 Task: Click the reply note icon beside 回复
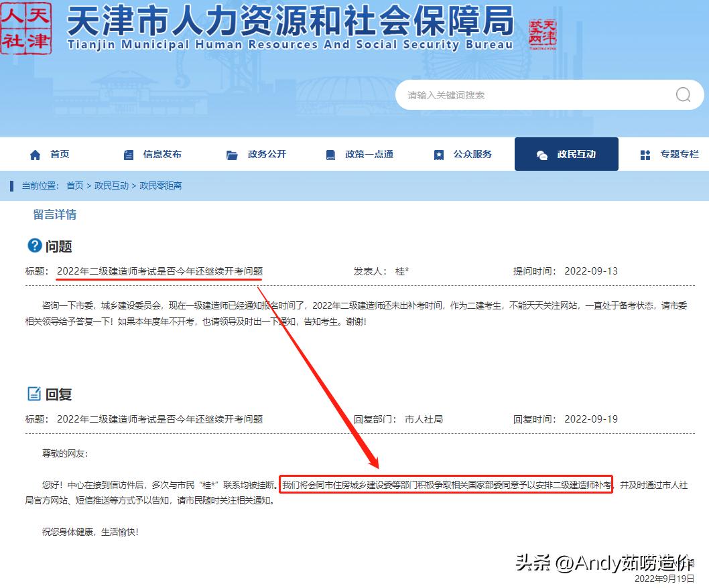click(x=34, y=394)
